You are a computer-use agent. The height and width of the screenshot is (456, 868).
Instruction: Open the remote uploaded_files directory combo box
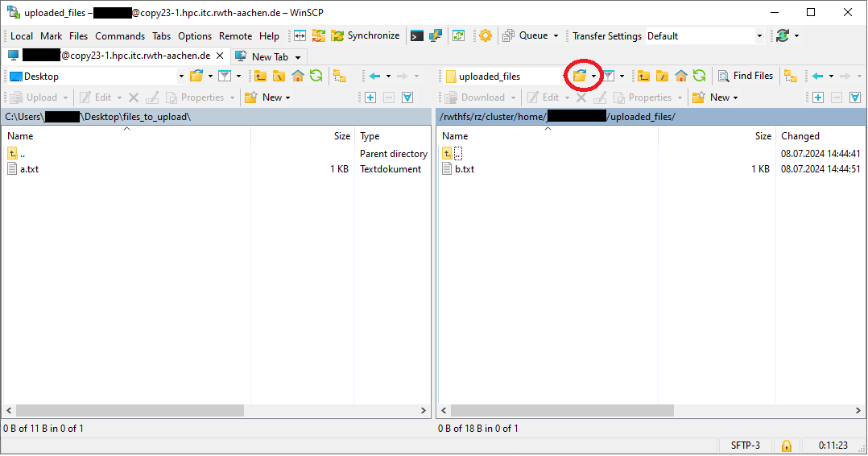(504, 77)
